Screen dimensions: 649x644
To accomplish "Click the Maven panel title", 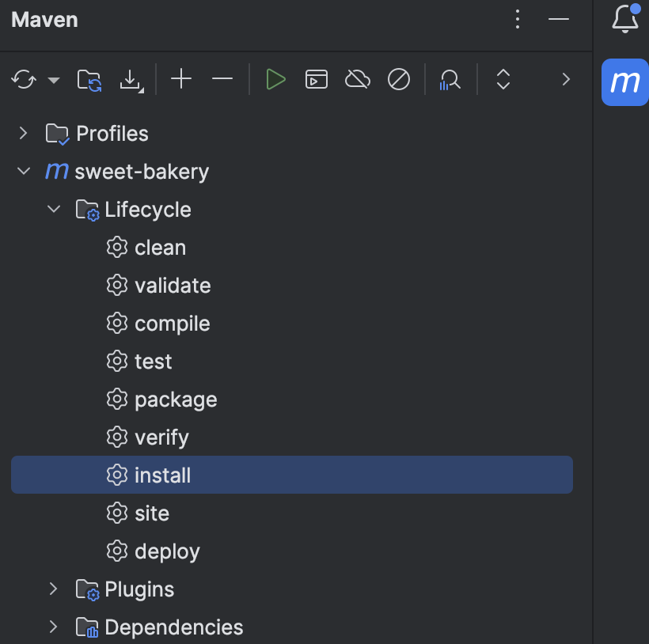I will click(44, 20).
